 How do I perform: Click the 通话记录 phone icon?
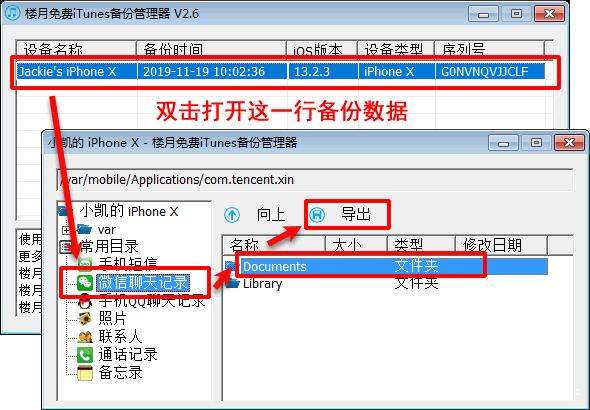click(x=85, y=355)
